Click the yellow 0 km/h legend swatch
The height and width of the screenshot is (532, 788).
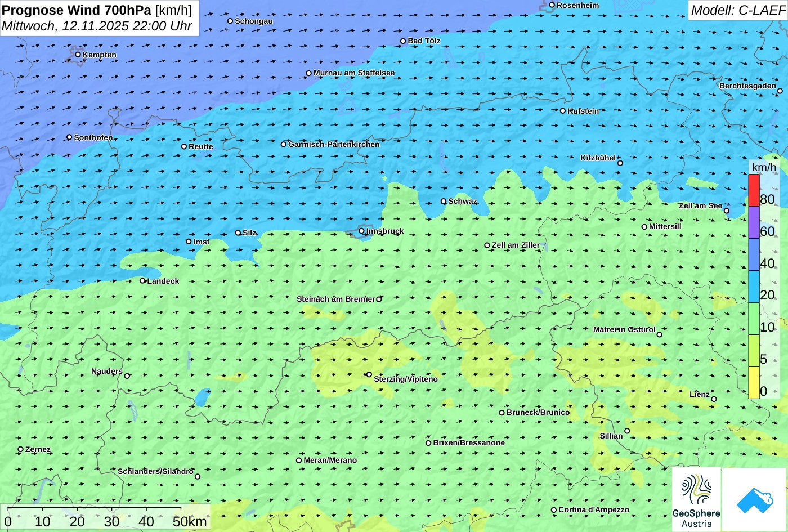pos(754,383)
